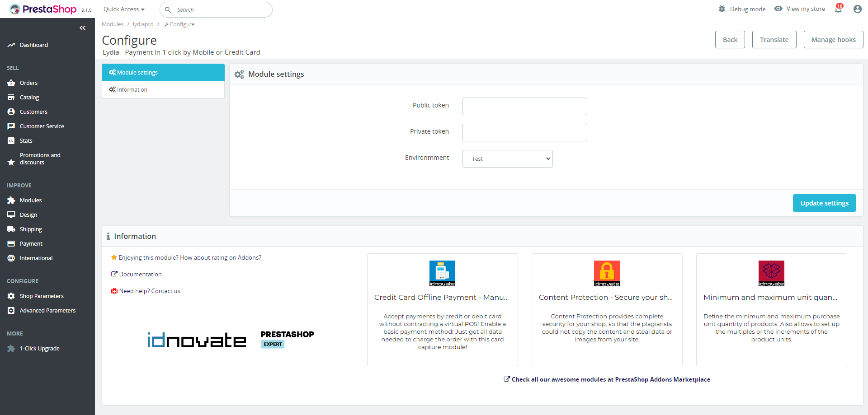
Task: Click the Manage hooks button
Action: (x=834, y=40)
